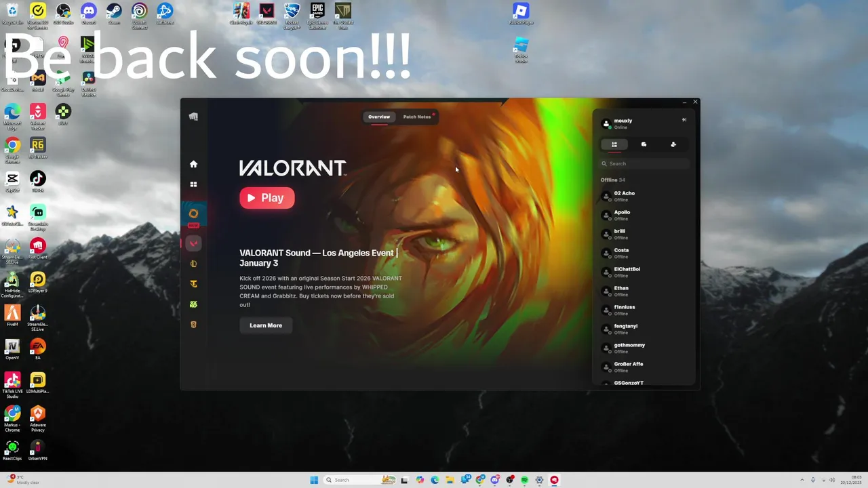Screen dimensions: 868x488
Task: Collapse the Offline 34 friends group
Action: 613,180
